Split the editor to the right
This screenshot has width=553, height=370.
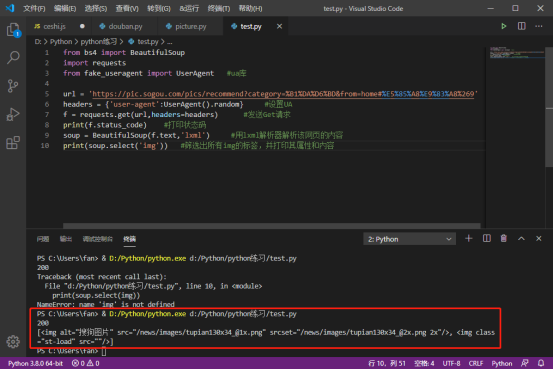click(522, 26)
